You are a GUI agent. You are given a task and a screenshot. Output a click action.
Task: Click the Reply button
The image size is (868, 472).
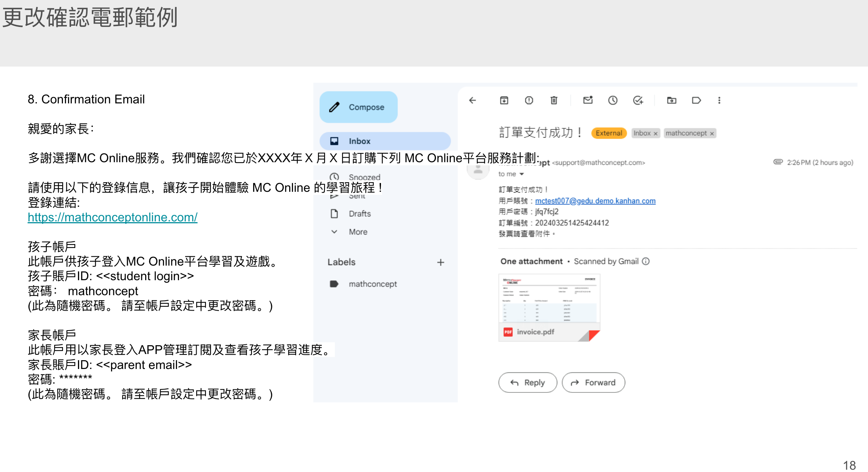[x=527, y=382]
